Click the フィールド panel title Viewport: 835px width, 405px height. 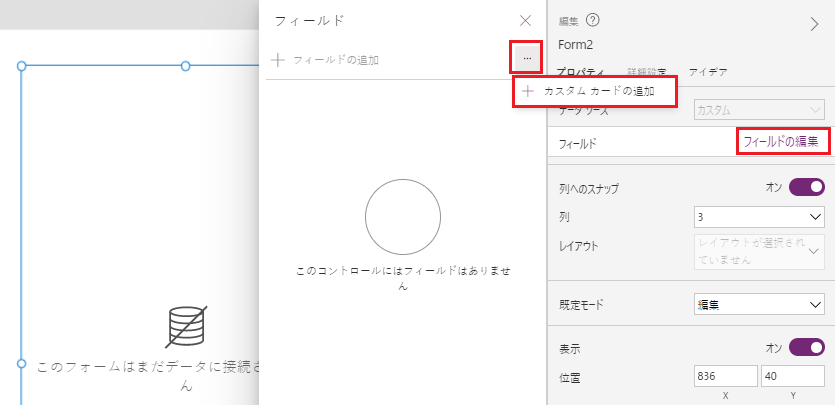coord(309,21)
